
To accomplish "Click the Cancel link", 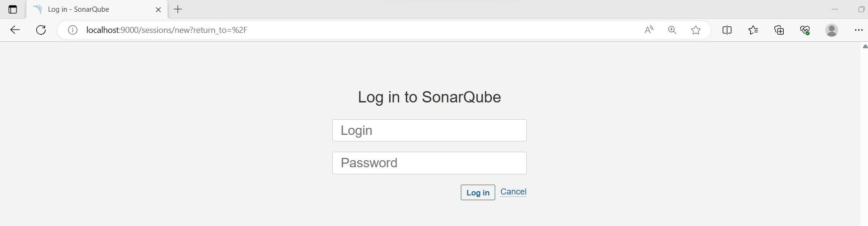I will (x=514, y=192).
